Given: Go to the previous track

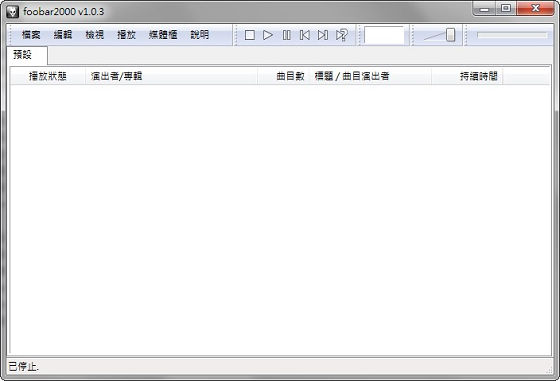Looking at the screenshot, I should [x=305, y=35].
